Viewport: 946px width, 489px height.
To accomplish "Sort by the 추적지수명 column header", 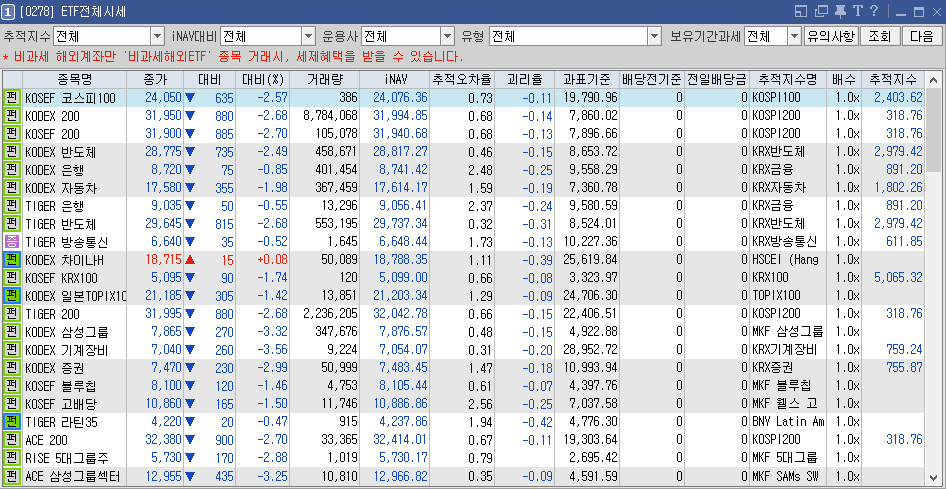I will point(788,80).
